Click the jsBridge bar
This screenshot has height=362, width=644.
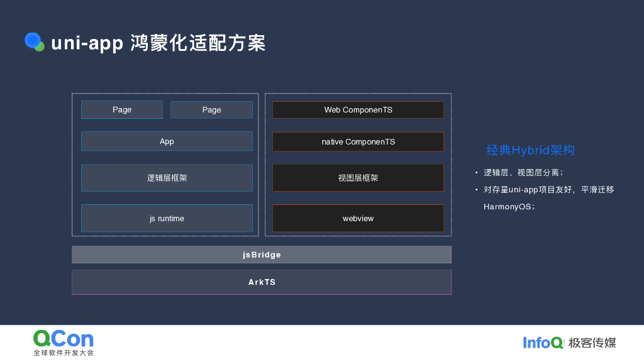tap(262, 255)
